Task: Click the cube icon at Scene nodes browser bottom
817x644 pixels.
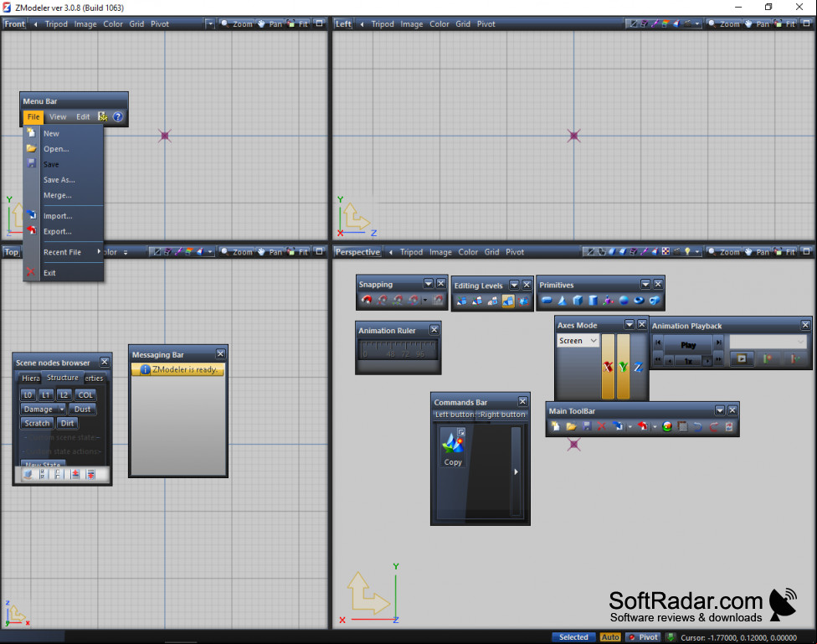Action: (x=28, y=474)
